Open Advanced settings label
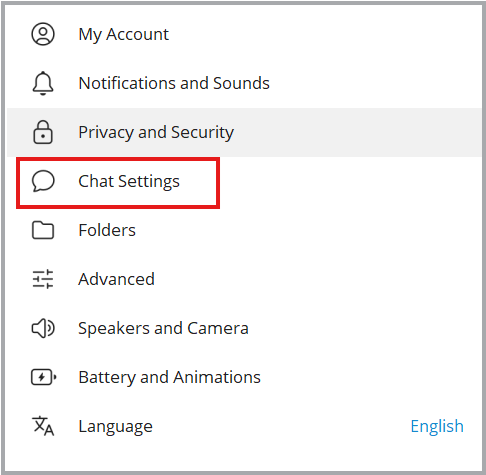 (x=116, y=279)
